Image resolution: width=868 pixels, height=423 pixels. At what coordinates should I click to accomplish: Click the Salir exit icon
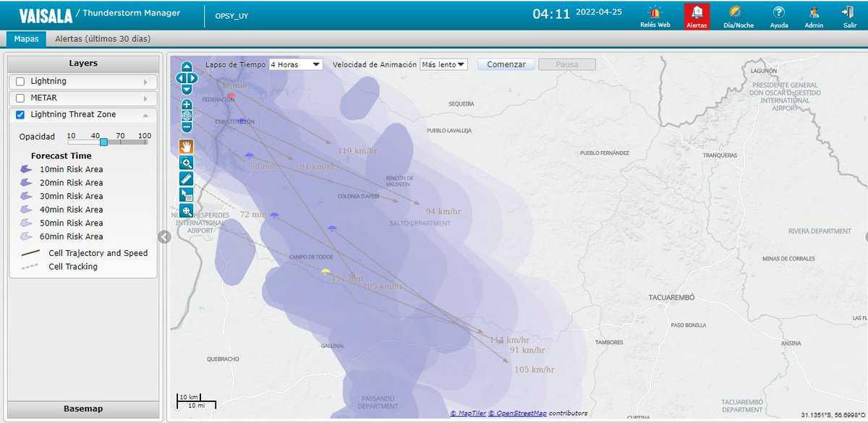(849, 12)
